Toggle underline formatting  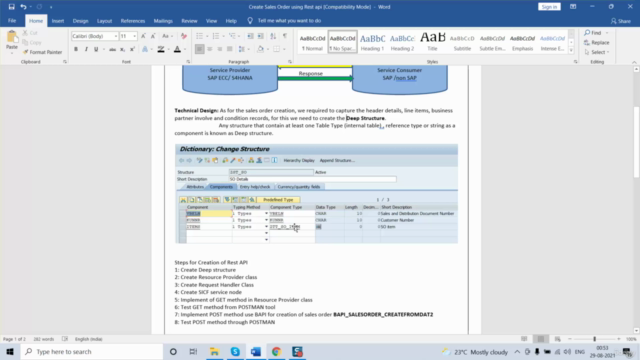click(96, 49)
